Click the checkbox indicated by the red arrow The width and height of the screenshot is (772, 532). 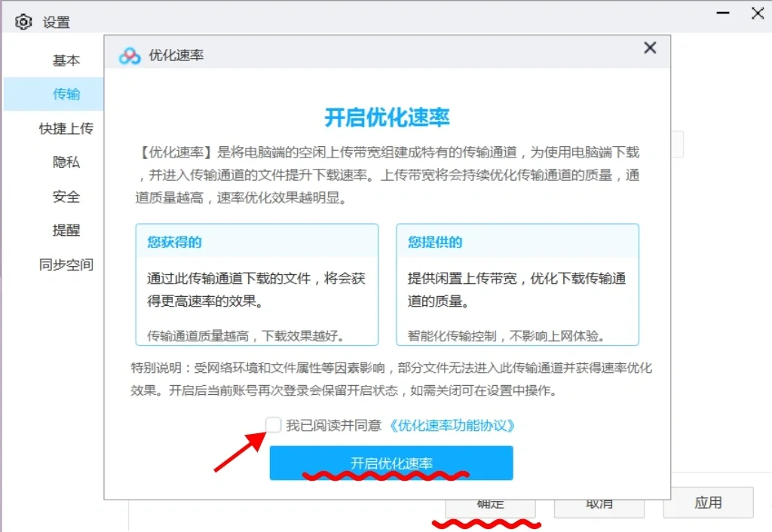coord(274,425)
